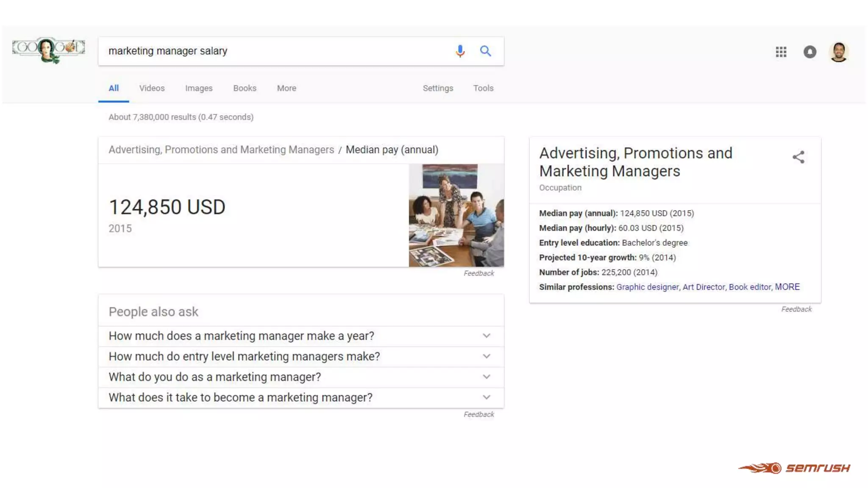868x488 pixels.
Task: Switch to the Videos tab
Action: tap(152, 88)
